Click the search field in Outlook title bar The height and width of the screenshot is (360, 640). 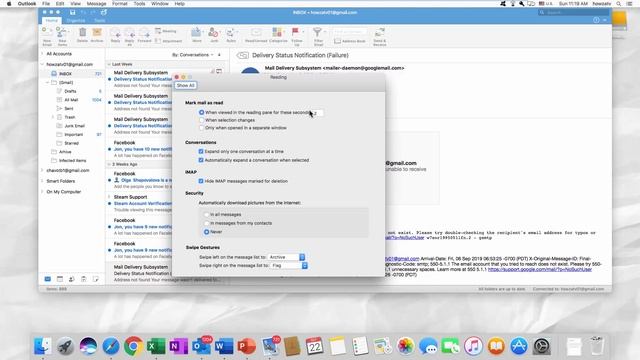coord(573,13)
